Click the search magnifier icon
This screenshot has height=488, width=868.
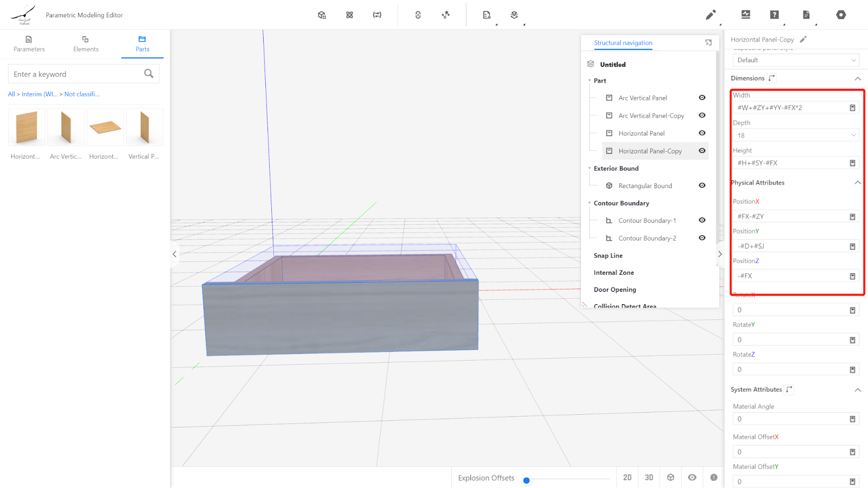point(149,74)
